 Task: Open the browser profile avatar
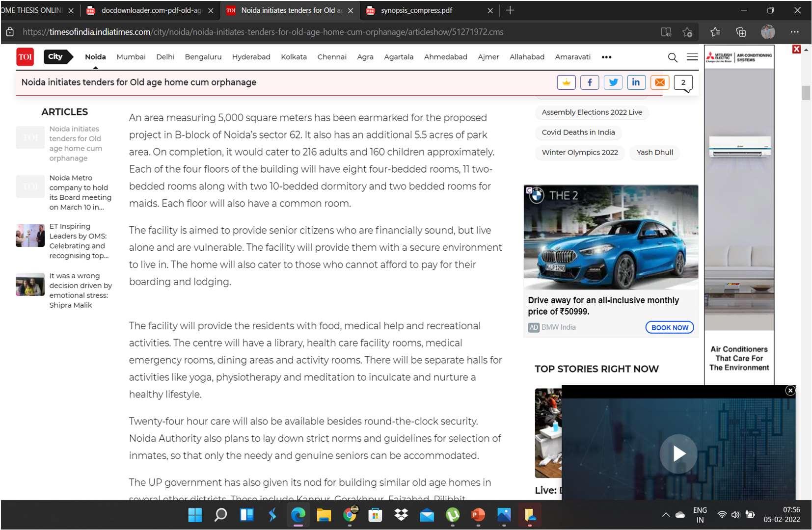(x=768, y=32)
